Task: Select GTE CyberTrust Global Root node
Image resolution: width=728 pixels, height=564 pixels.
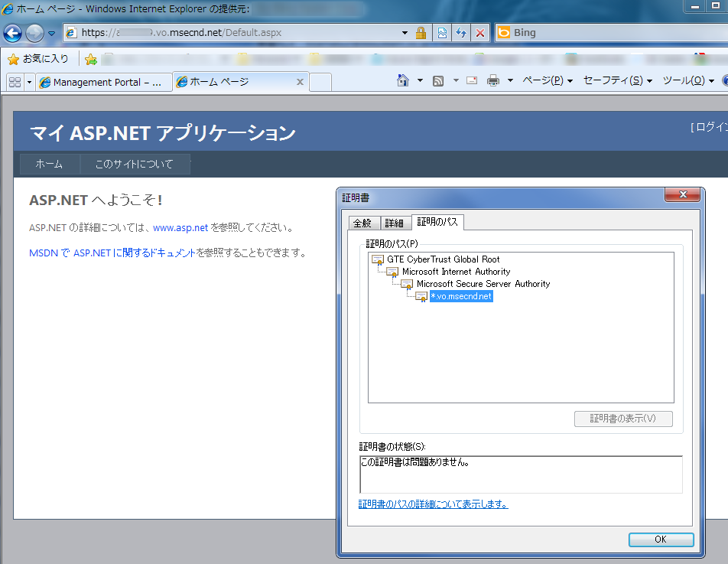Action: [443, 259]
